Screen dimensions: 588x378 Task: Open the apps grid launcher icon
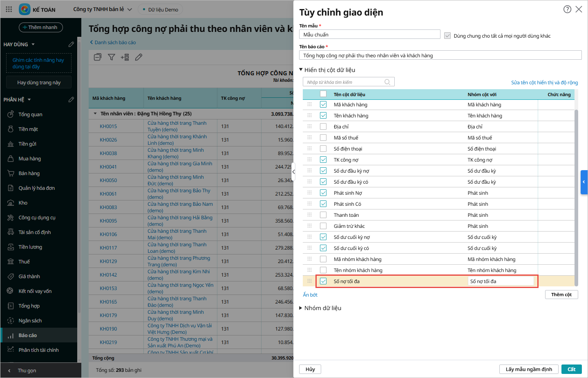click(9, 9)
